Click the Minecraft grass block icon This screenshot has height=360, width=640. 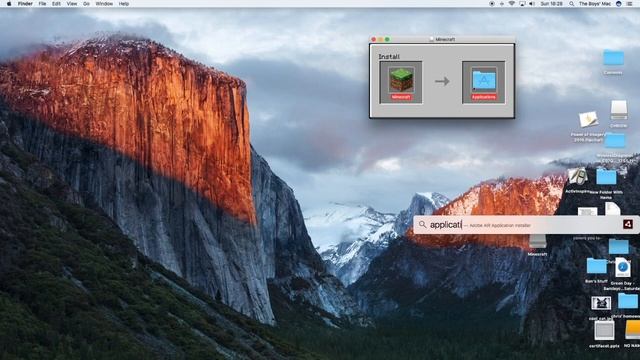[x=401, y=80]
